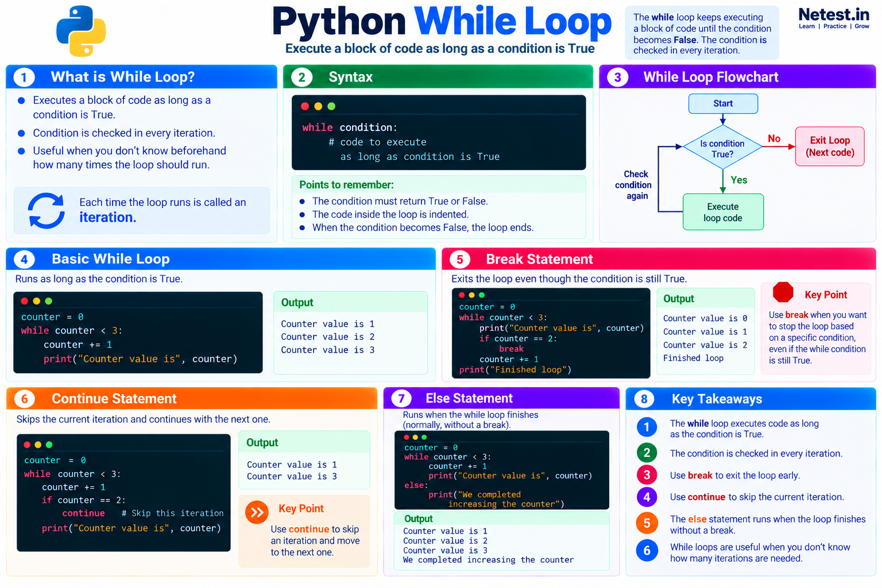The image size is (882, 588).
Task: Select the Start box in the flowchart
Action: tap(723, 103)
